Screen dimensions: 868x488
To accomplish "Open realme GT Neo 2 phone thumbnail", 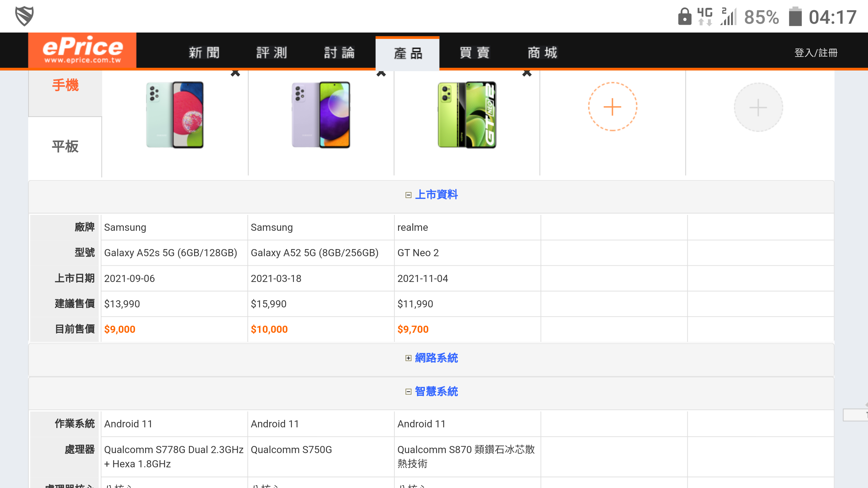I will (x=467, y=115).
